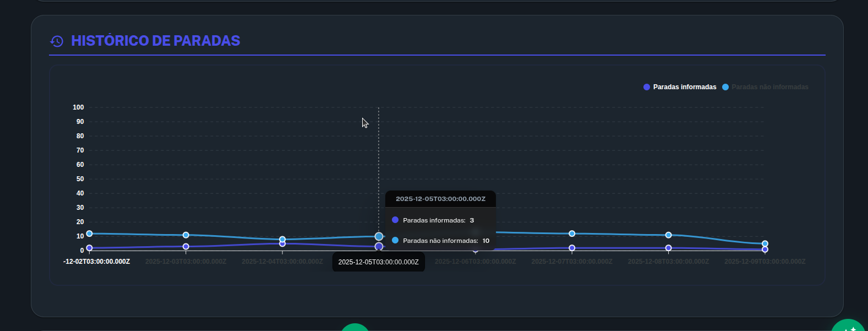Click the tooltip header showing 2025-12-05 date
This screenshot has height=331, width=868.
pyautogui.click(x=440, y=199)
